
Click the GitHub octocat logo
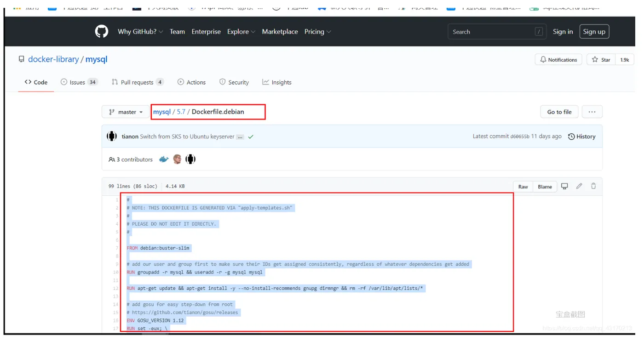102,31
